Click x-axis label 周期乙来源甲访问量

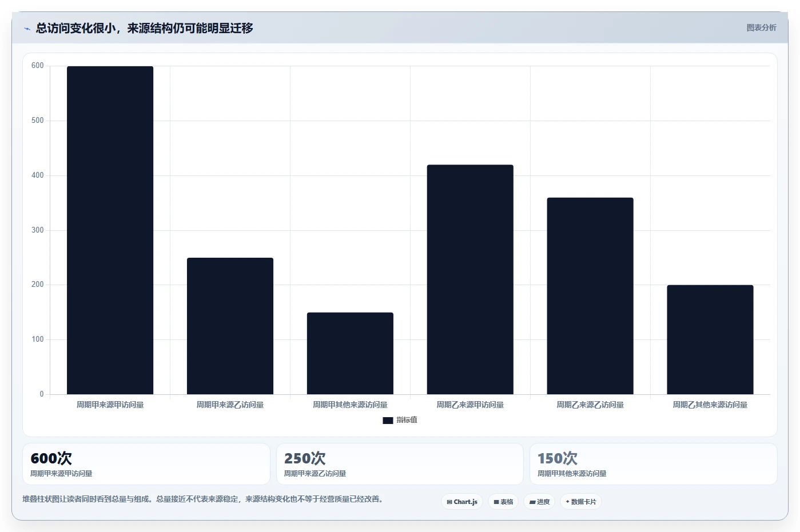tap(470, 405)
